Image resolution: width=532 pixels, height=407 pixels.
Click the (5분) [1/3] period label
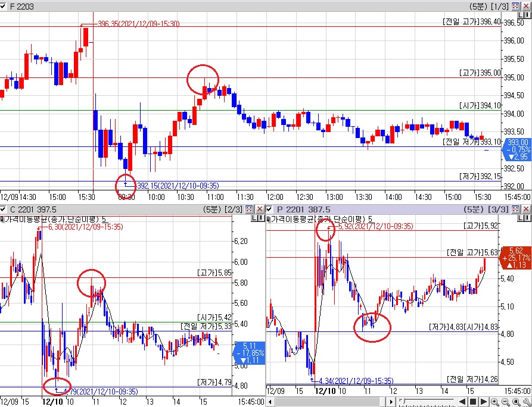coord(489,6)
